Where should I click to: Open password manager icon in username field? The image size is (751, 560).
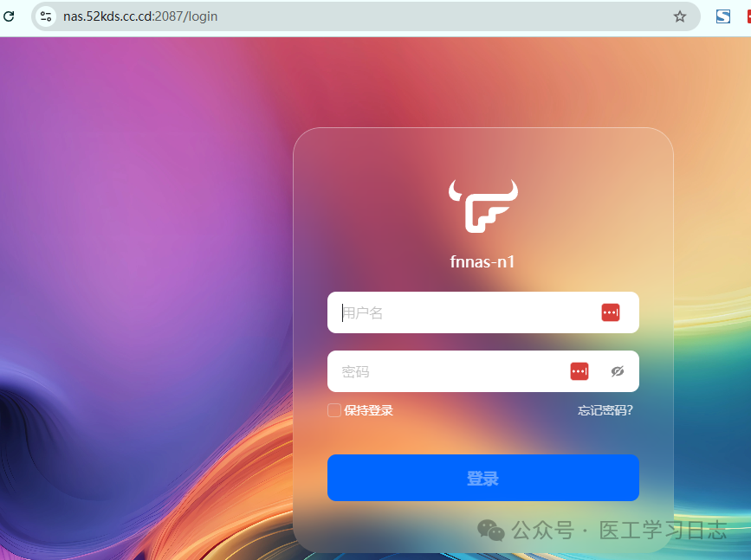(x=611, y=312)
